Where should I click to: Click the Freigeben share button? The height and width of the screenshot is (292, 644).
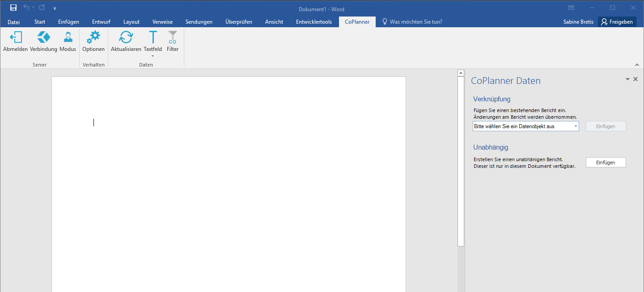coord(617,22)
